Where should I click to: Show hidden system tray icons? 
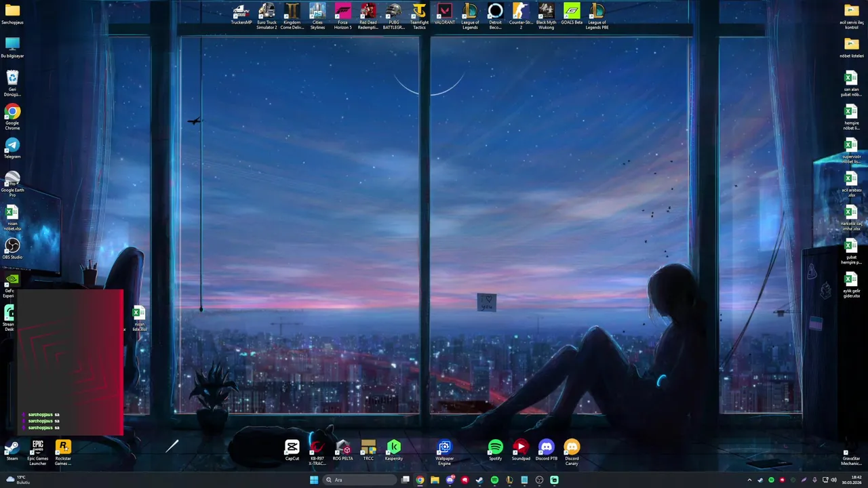[749, 480]
